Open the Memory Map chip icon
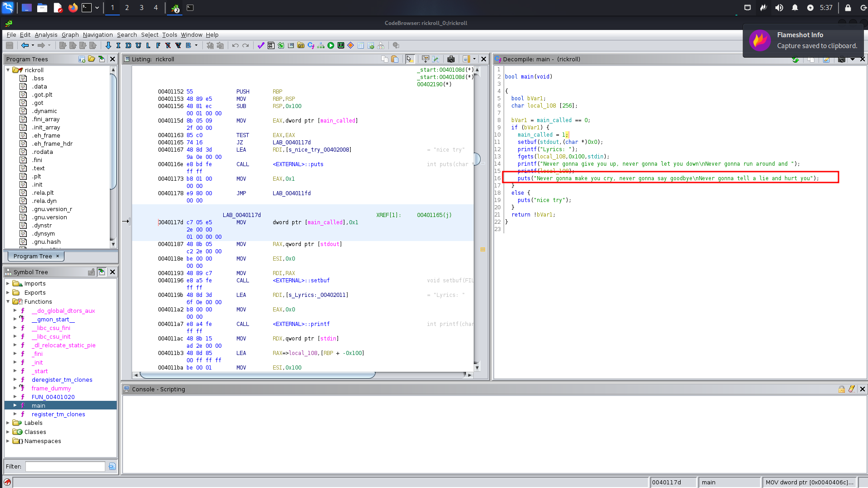The height and width of the screenshot is (488, 868). (x=341, y=45)
